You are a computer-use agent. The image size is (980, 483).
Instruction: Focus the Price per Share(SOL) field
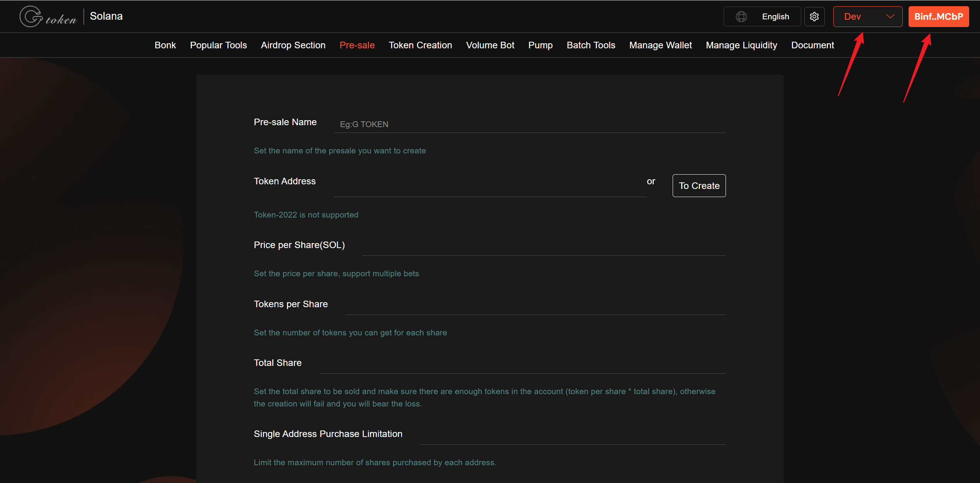[x=543, y=247]
